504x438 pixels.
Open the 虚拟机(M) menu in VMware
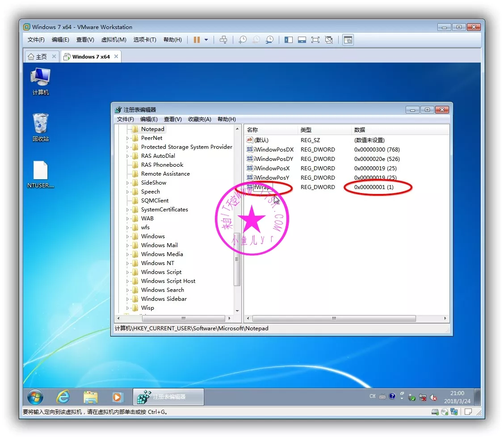pos(113,40)
